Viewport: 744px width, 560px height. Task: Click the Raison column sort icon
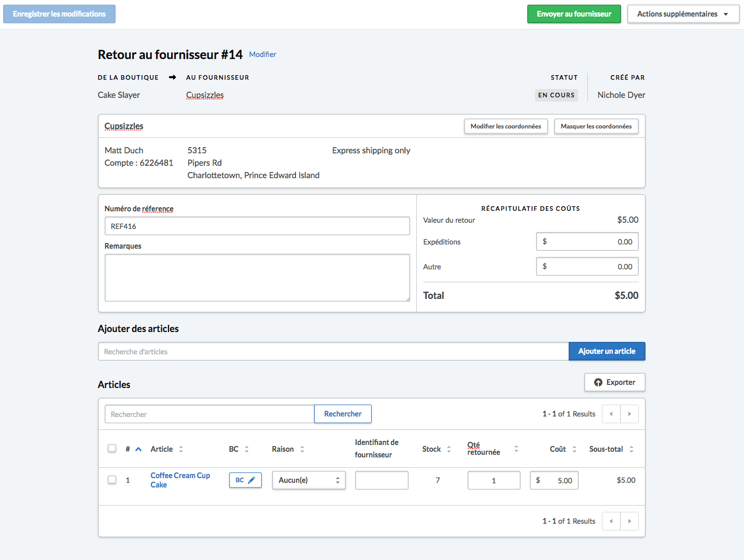(x=302, y=449)
